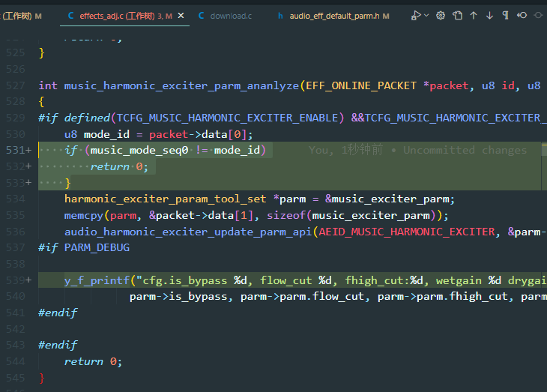Click the overview ruler marker at the right edge

[x=544, y=150]
